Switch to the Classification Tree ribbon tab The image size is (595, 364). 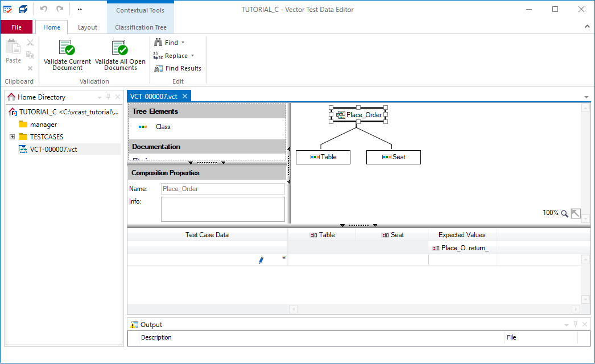coord(140,26)
